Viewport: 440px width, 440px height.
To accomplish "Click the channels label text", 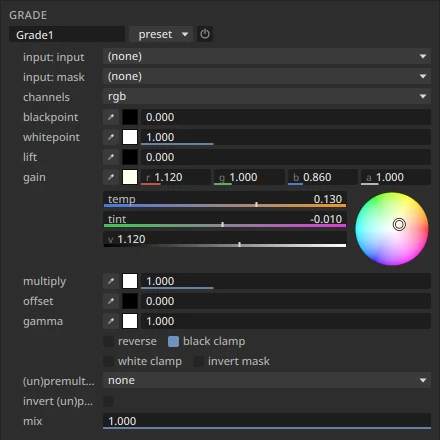I will tap(46, 97).
